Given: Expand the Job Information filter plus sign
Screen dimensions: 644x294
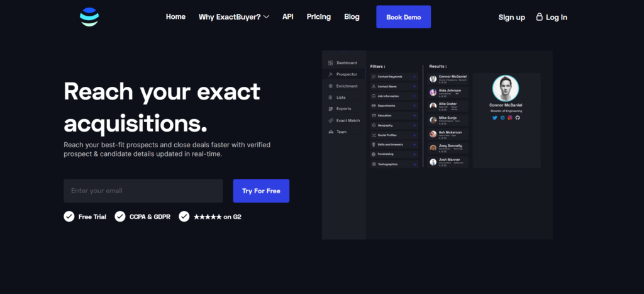Looking at the screenshot, I should (x=414, y=96).
